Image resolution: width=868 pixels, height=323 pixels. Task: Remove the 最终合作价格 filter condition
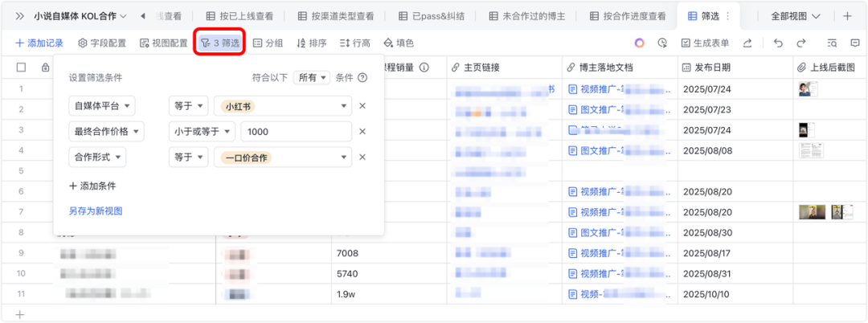point(362,132)
